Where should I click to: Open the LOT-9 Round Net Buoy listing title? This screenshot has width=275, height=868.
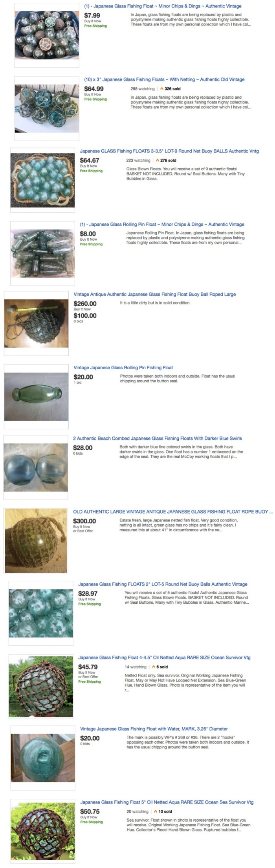169,151
